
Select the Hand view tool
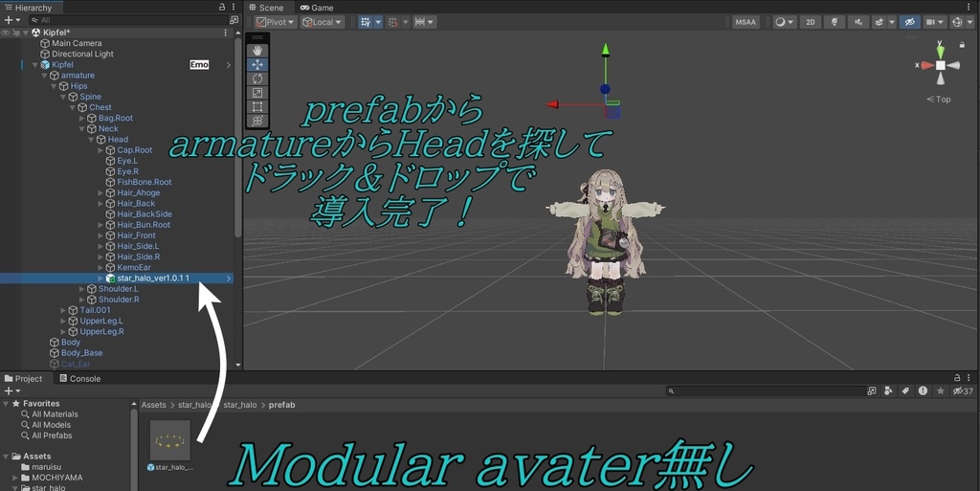tap(257, 51)
